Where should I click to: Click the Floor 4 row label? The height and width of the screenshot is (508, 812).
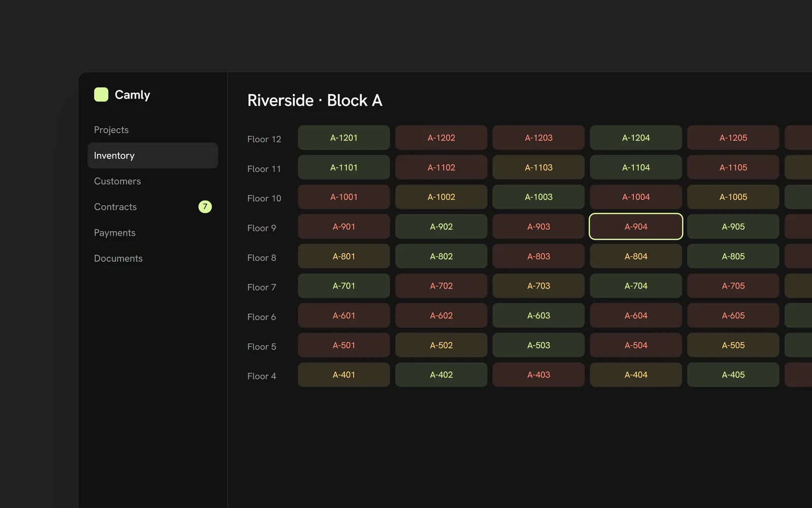click(262, 376)
